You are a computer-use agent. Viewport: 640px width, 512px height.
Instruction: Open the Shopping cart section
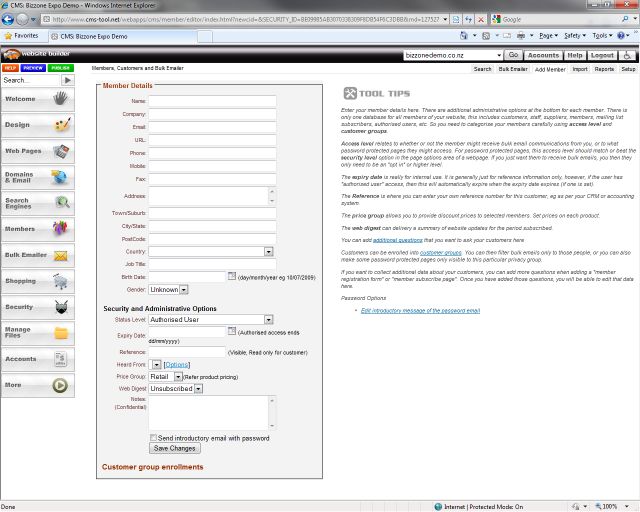[37, 282]
